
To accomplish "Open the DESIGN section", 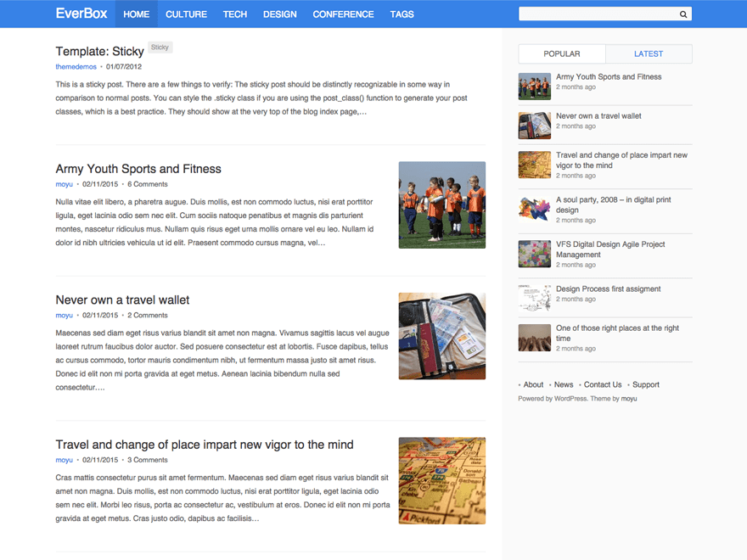I will point(279,14).
